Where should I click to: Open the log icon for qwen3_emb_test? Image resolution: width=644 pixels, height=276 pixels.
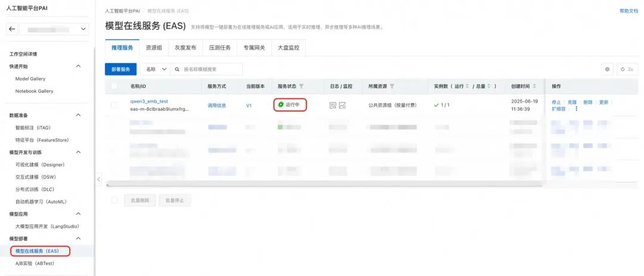333,106
